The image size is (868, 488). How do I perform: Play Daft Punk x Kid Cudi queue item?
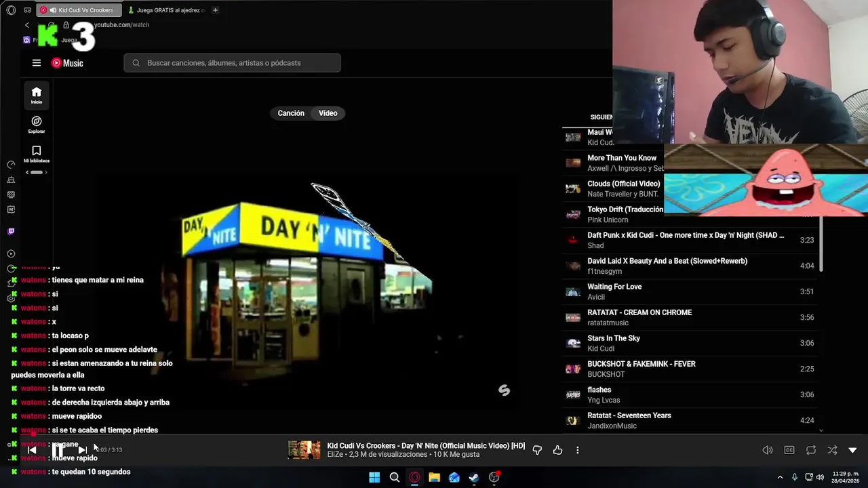[x=690, y=240]
